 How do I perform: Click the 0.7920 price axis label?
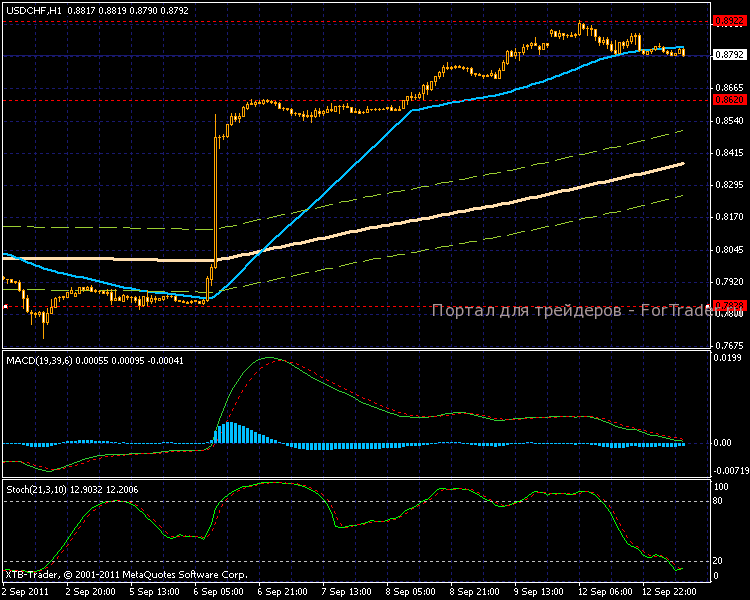coord(729,282)
